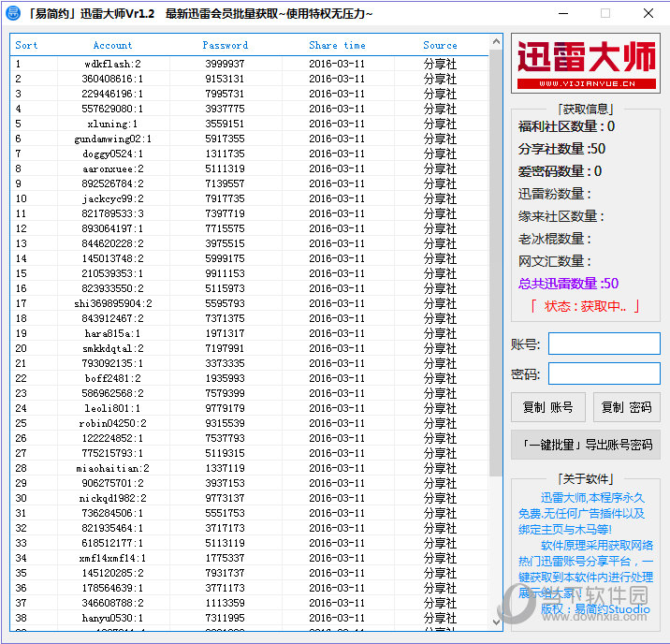Focus the 密码 input field
Viewport: 670px width, 644px height.
click(x=604, y=373)
